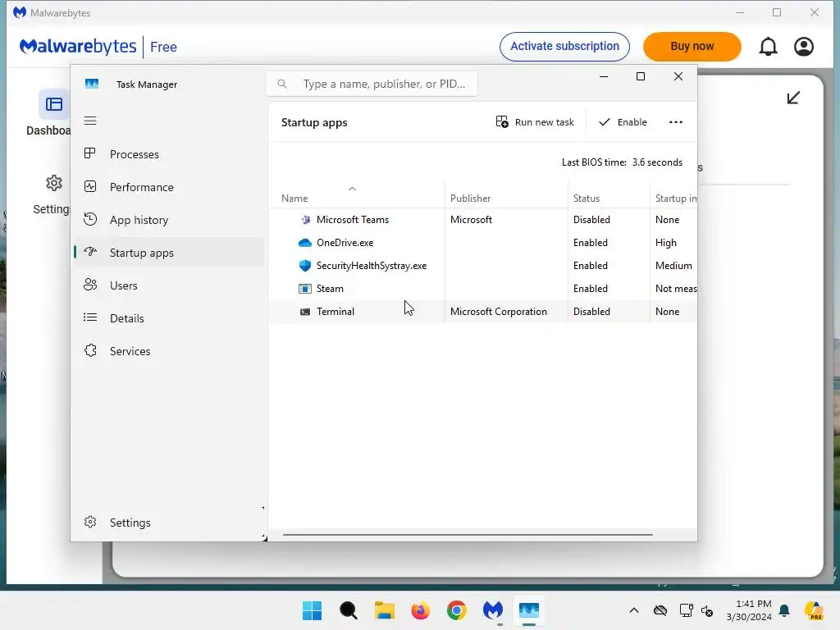The width and height of the screenshot is (840, 630).
Task: Open the Details page
Action: 169,318
